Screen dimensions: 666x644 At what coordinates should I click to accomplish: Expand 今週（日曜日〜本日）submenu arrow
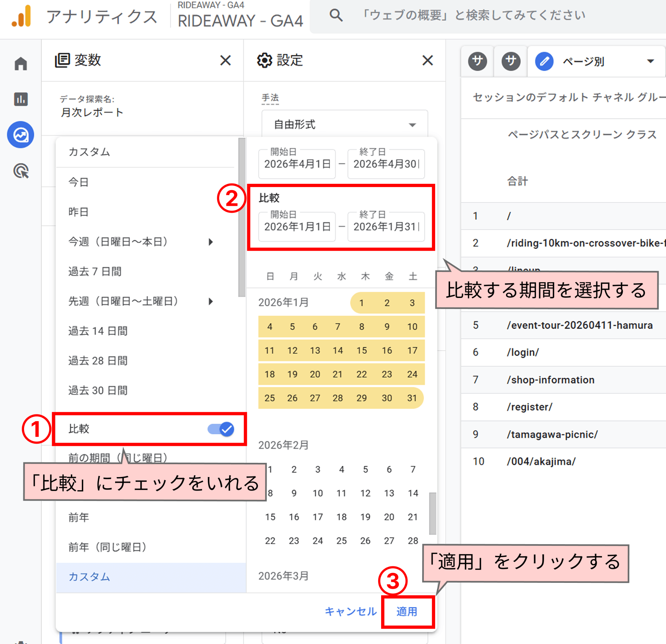211,242
